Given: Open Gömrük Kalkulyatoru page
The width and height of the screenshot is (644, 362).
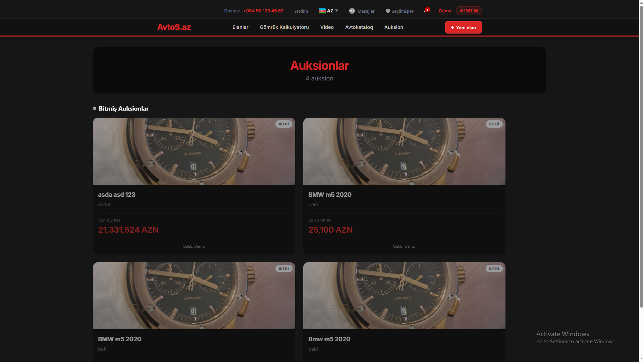Looking at the screenshot, I should coord(284,27).
